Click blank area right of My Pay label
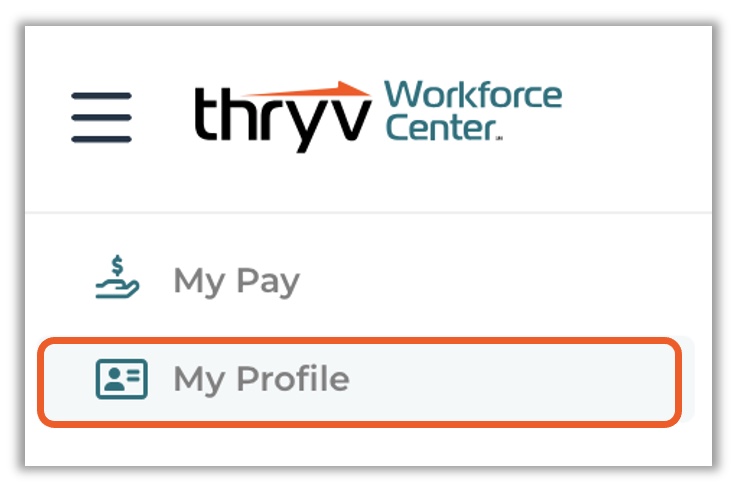This screenshot has height=492, width=740. 496,280
